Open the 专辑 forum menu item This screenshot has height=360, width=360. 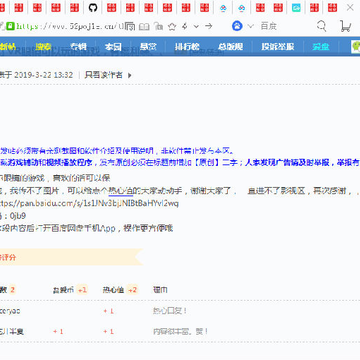pyautogui.click(x=78, y=47)
